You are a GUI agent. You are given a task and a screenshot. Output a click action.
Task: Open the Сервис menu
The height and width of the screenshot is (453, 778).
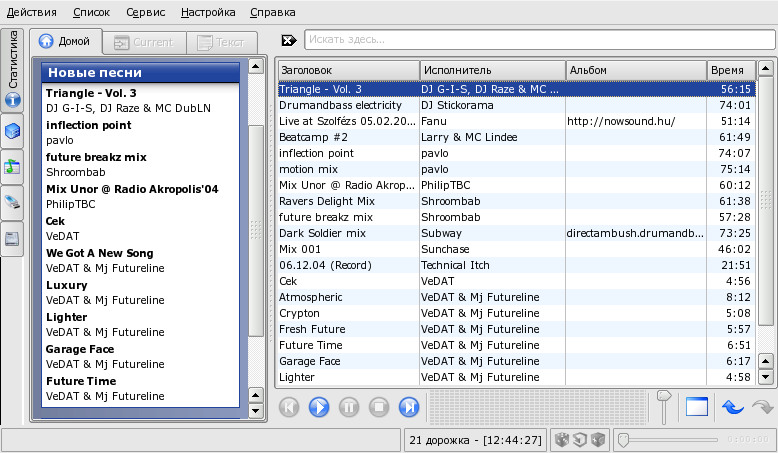point(145,12)
